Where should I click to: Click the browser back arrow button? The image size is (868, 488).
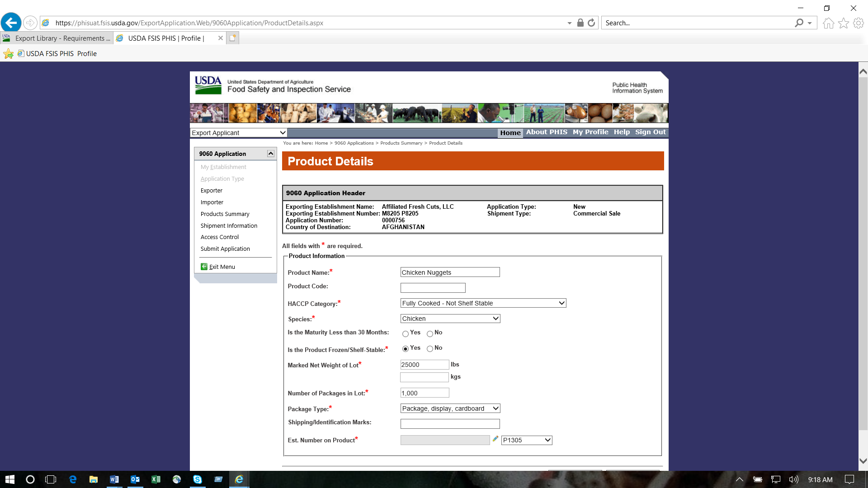coord(11,23)
